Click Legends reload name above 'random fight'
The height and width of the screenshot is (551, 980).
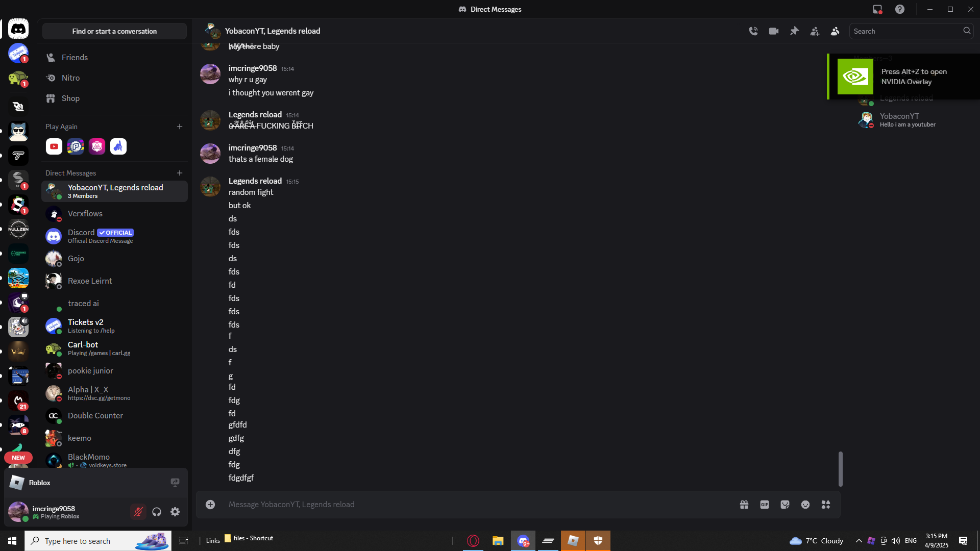pos(255,181)
